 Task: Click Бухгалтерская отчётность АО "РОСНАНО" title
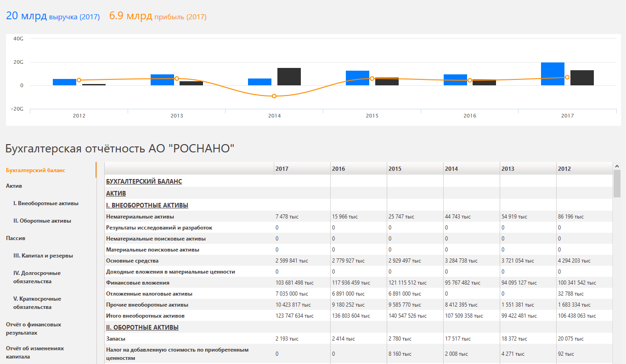[x=120, y=148]
